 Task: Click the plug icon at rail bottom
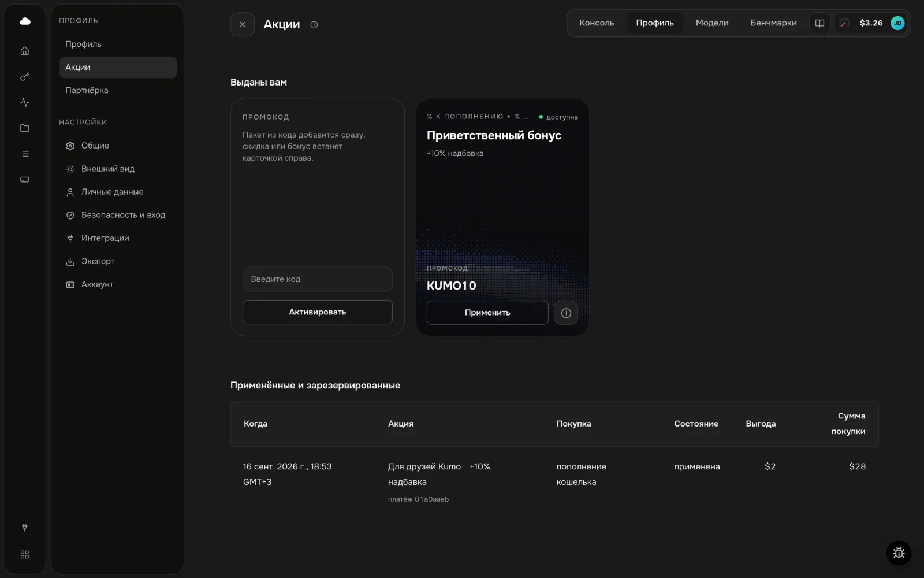click(25, 527)
